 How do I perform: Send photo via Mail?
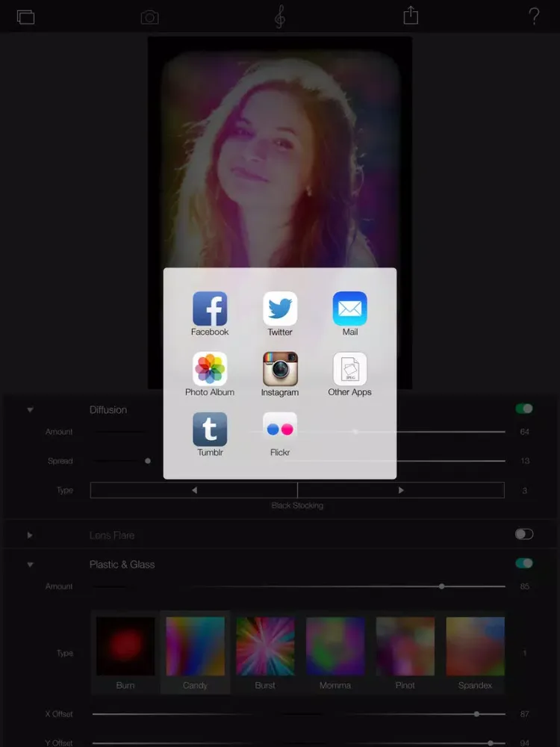350,309
